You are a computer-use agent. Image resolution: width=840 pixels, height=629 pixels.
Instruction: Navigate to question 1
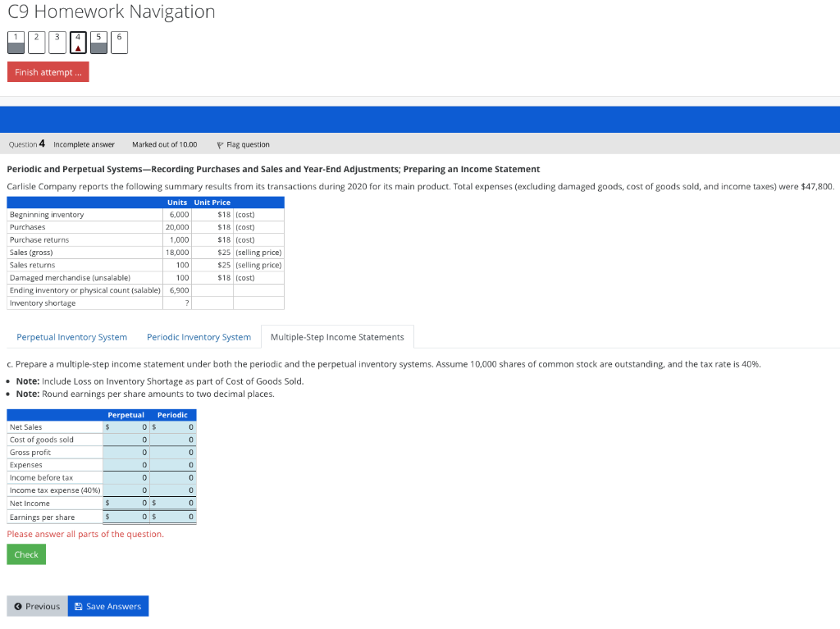click(15, 42)
